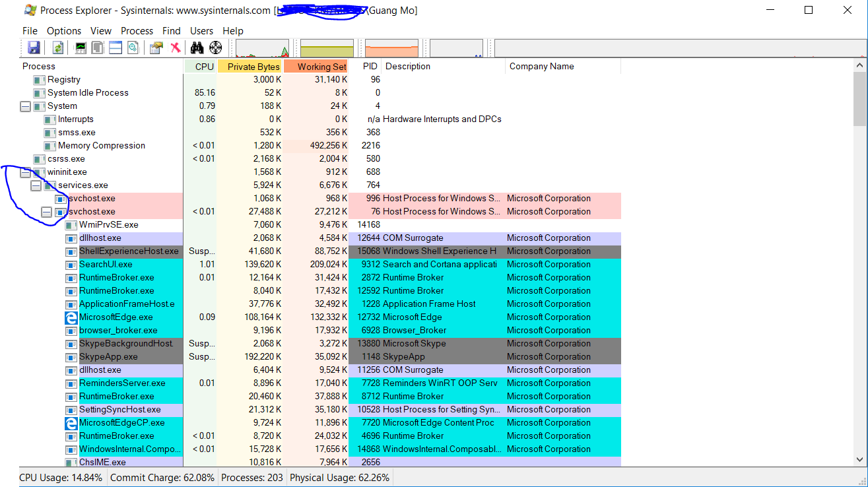
Task: Sort by the Process column header
Action: pyautogui.click(x=102, y=67)
